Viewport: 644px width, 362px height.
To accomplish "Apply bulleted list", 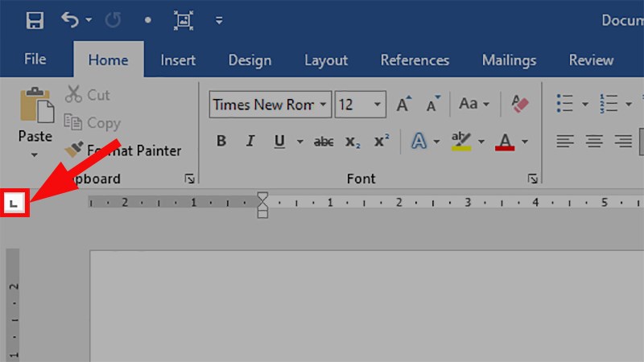I will (x=565, y=104).
